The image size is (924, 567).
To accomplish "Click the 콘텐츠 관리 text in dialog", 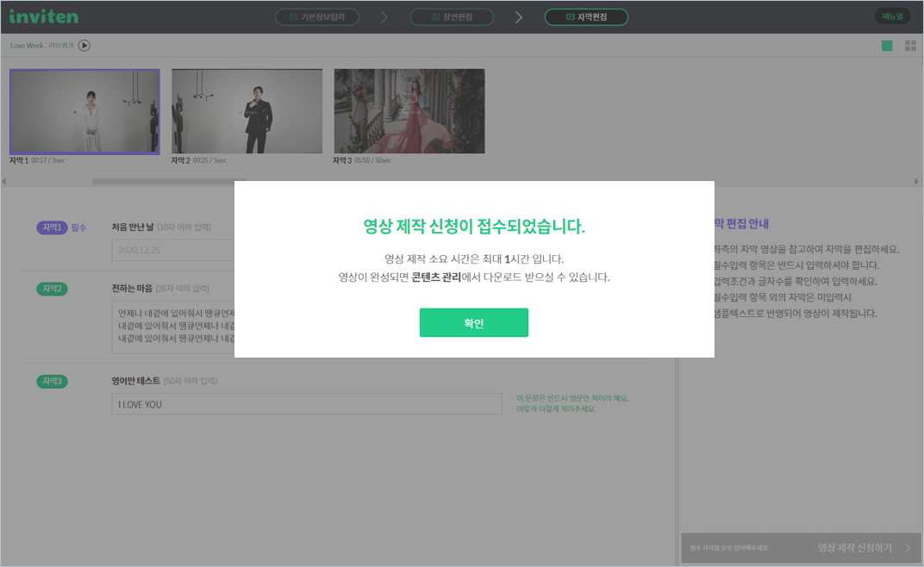I will pyautogui.click(x=436, y=277).
